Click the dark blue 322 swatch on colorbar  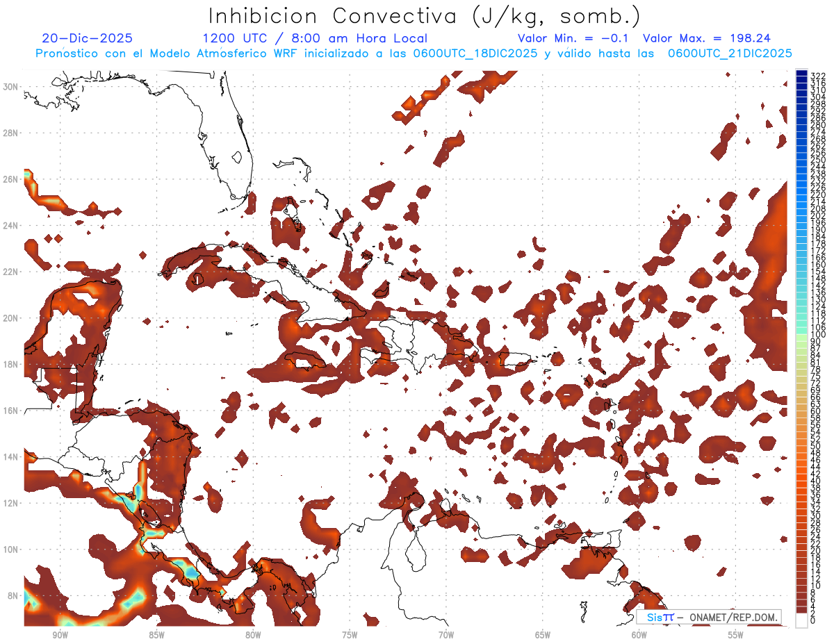(801, 74)
